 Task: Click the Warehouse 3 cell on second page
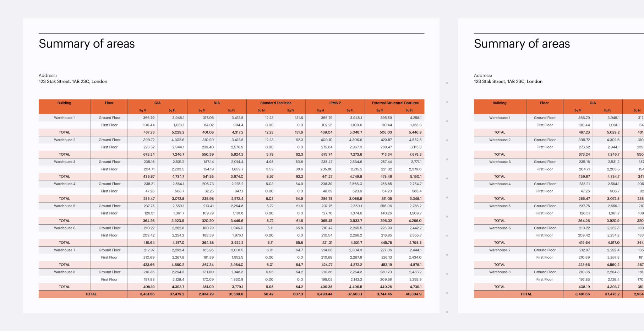click(500, 162)
